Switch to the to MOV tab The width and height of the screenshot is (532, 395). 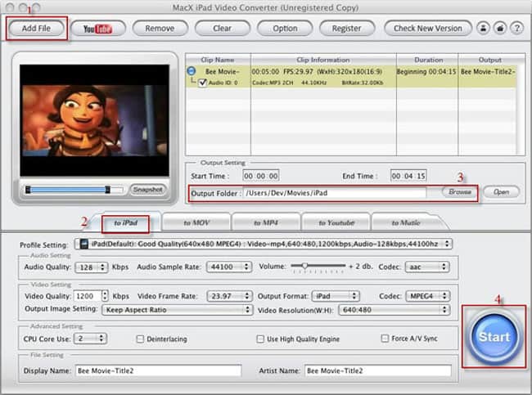click(x=196, y=222)
